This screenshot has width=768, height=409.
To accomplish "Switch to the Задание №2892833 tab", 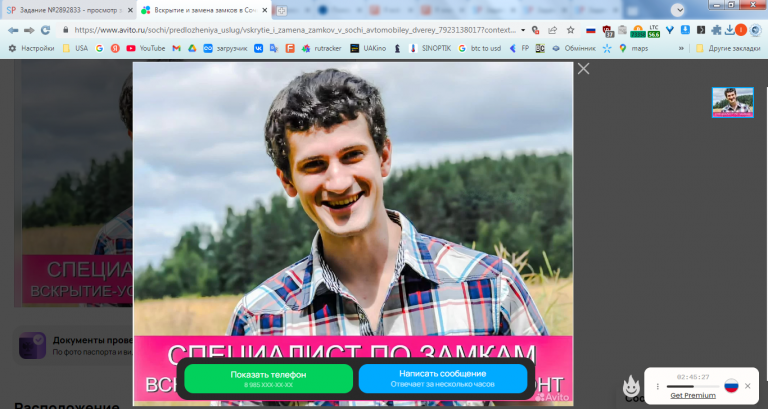I will 69,10.
